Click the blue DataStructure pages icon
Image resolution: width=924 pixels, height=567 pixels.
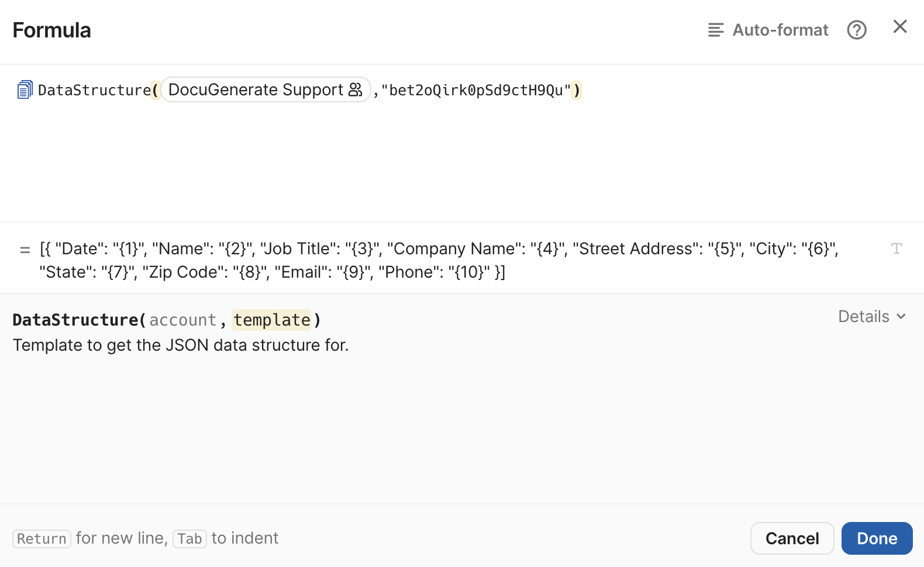(x=25, y=89)
